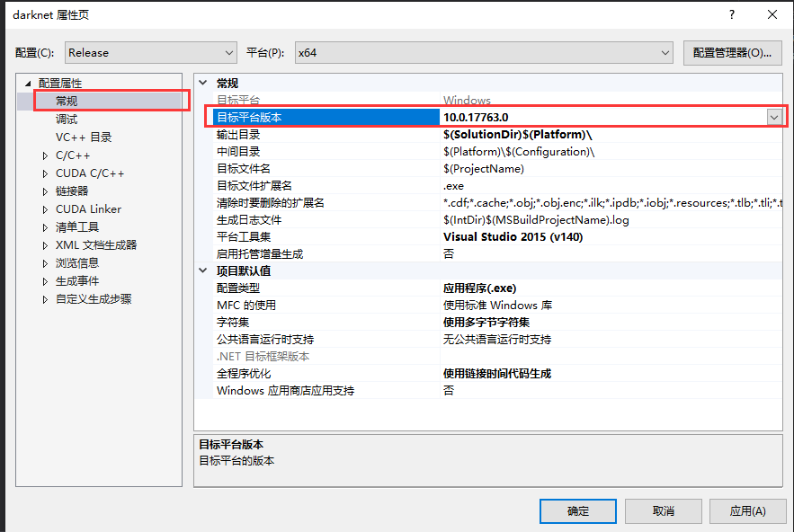Image resolution: width=794 pixels, height=532 pixels.
Task: Open the 配置 Release dropdown
Action: (151, 53)
